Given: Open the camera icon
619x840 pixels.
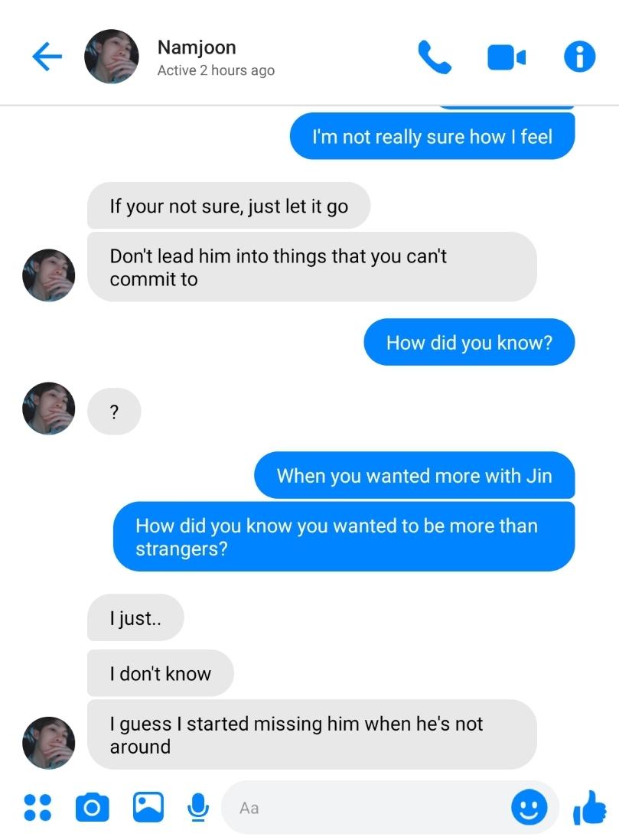Looking at the screenshot, I should [x=92, y=807].
